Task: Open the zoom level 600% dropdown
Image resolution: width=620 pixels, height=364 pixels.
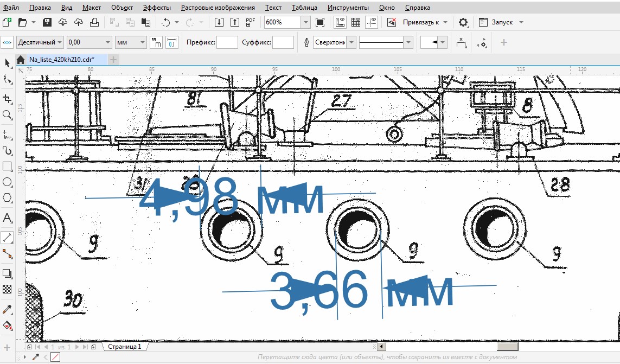Action: [305, 22]
